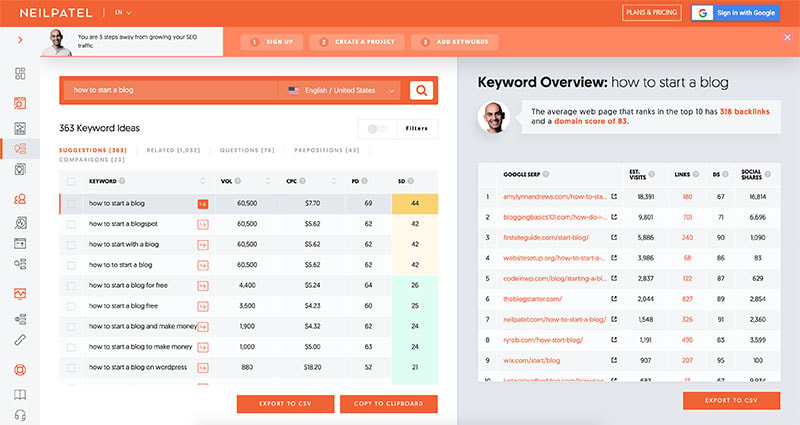Click the yellow SD score 44 cell

415,204
